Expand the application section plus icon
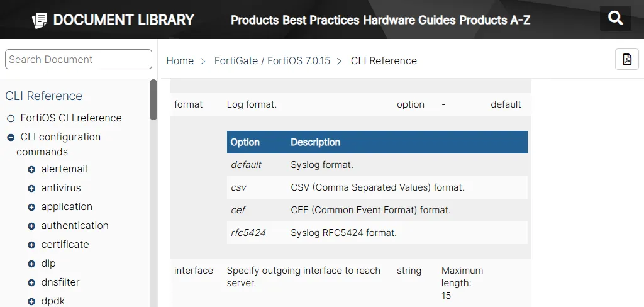The image size is (644, 307). point(31,207)
